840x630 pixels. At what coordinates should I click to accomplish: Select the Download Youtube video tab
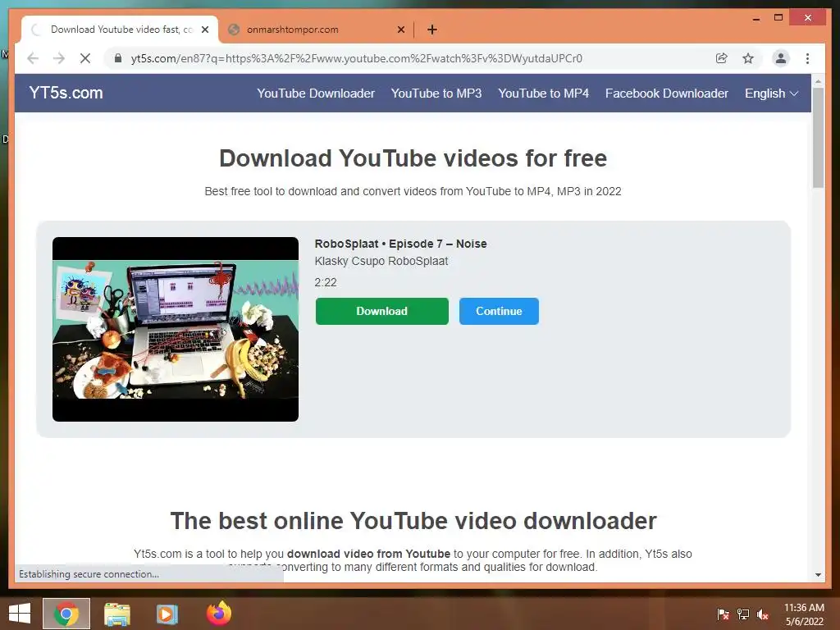pyautogui.click(x=119, y=30)
